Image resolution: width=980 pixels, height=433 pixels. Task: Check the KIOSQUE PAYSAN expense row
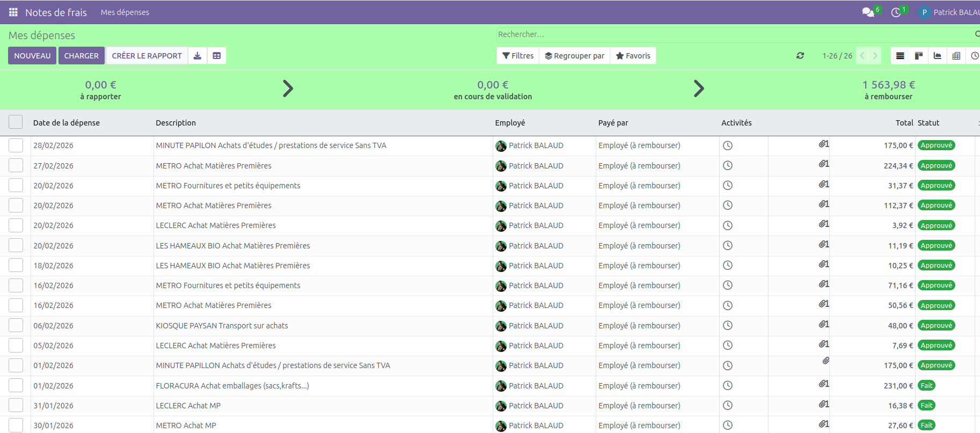16,326
